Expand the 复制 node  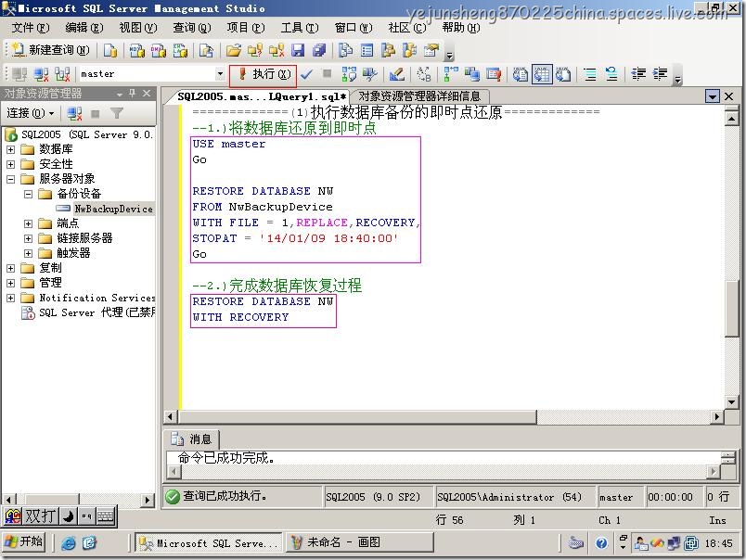11,268
